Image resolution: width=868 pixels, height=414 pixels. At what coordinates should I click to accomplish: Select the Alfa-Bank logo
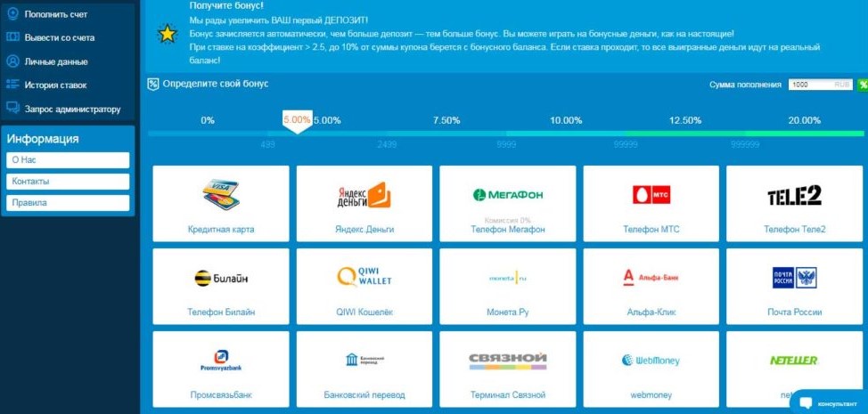pyautogui.click(x=651, y=278)
